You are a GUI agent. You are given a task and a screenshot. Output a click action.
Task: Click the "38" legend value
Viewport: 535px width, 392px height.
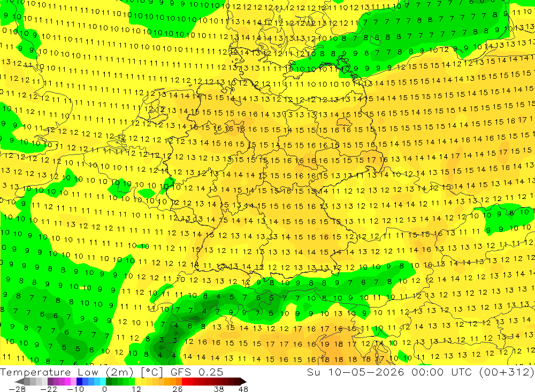point(219,389)
